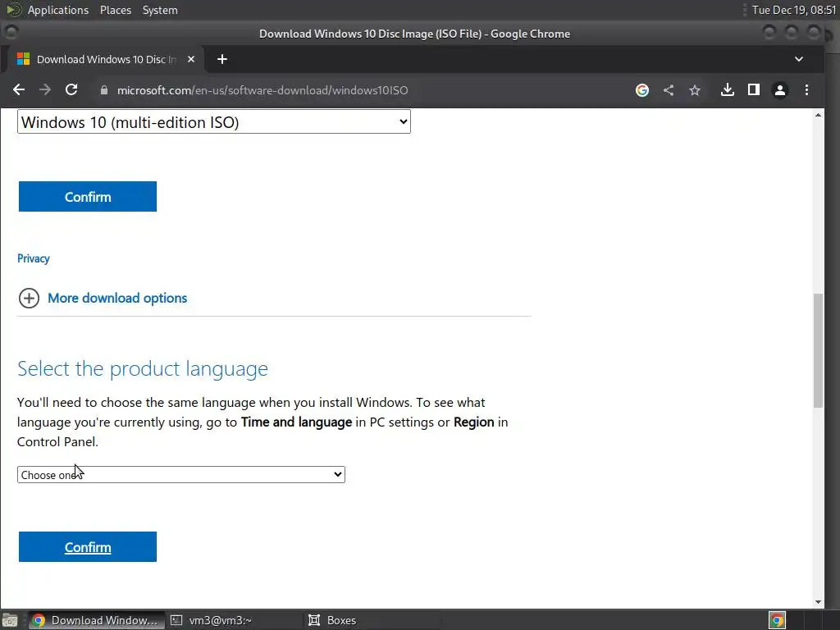The height and width of the screenshot is (630, 840).
Task: Click the show desktop icon in taskbar
Action: pyautogui.click(x=10, y=620)
